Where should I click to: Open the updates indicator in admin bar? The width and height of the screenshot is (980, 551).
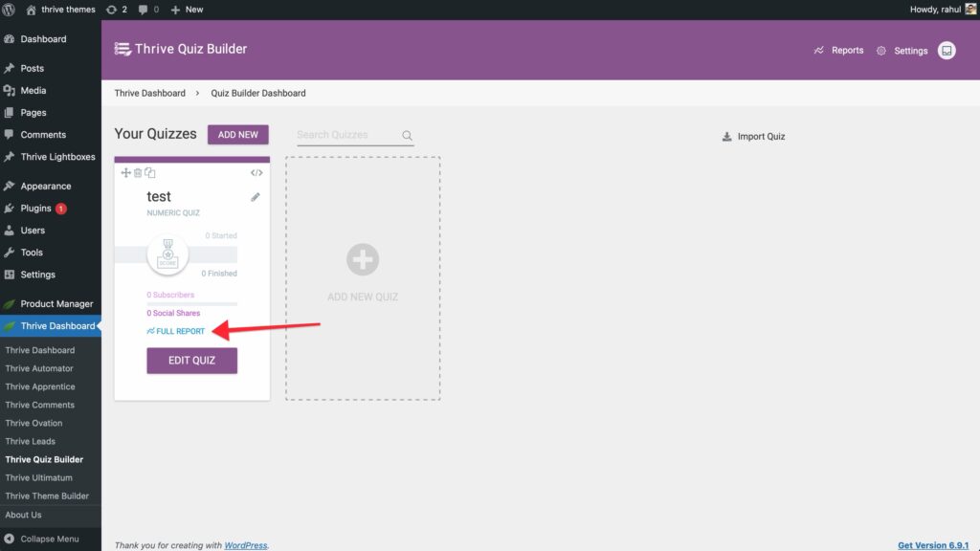[117, 10]
